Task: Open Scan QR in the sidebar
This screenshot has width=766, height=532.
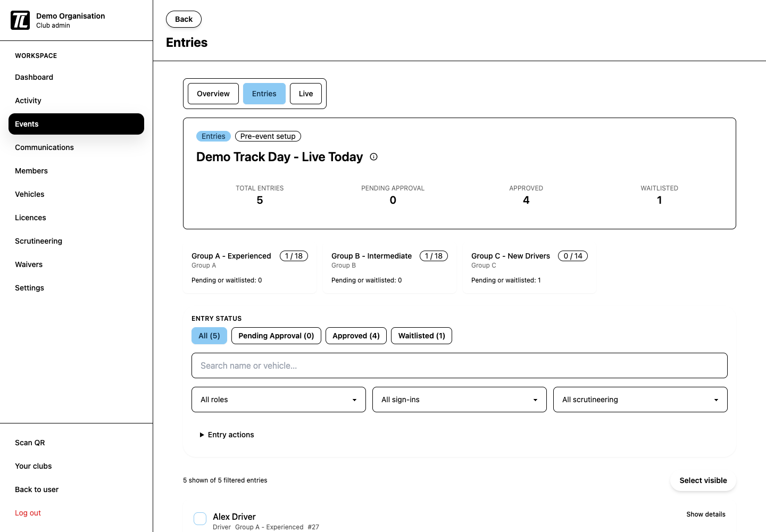Action: 76,443
